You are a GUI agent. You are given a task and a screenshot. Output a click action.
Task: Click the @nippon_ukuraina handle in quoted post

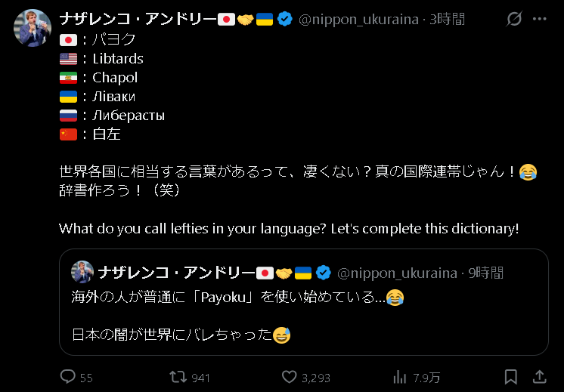396,273
